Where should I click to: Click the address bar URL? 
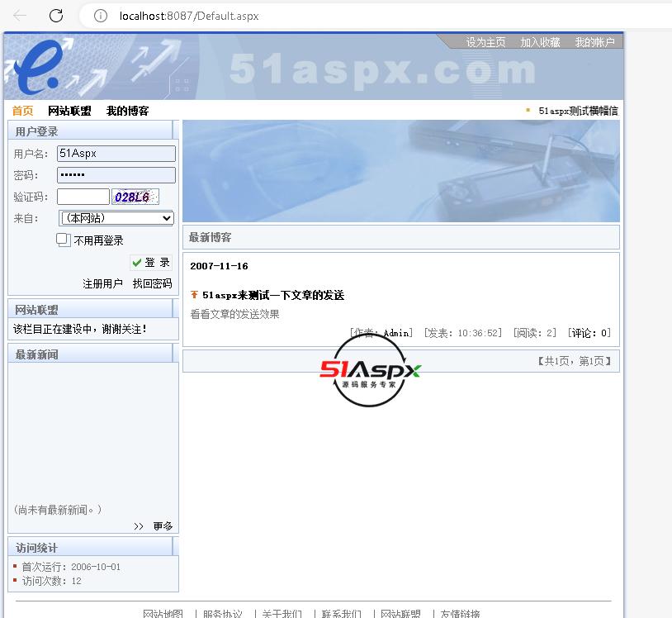point(189,16)
